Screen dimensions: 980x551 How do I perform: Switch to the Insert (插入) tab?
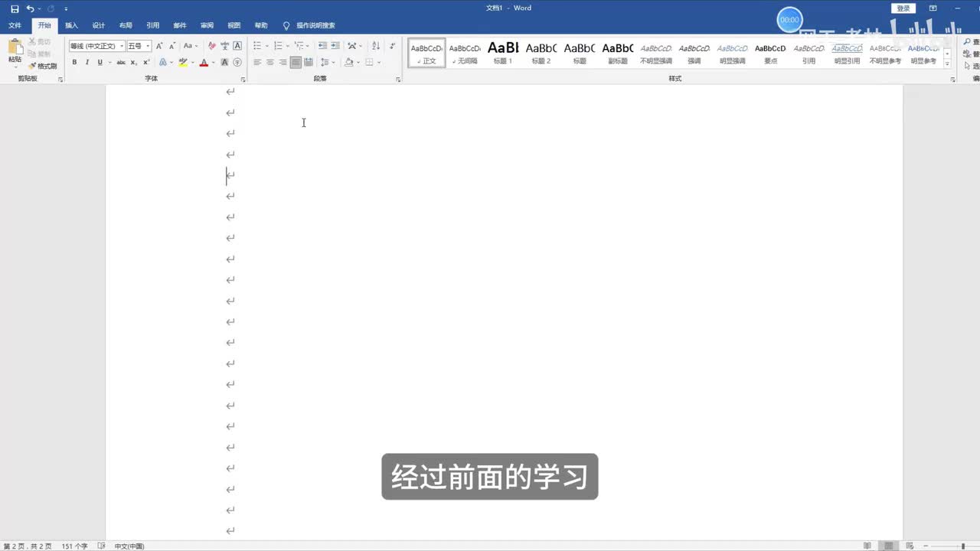click(x=71, y=25)
